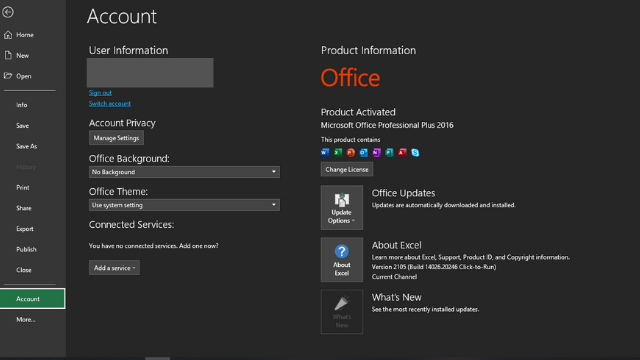Open the Export menu item
This screenshot has width=640, height=360.
tap(25, 229)
